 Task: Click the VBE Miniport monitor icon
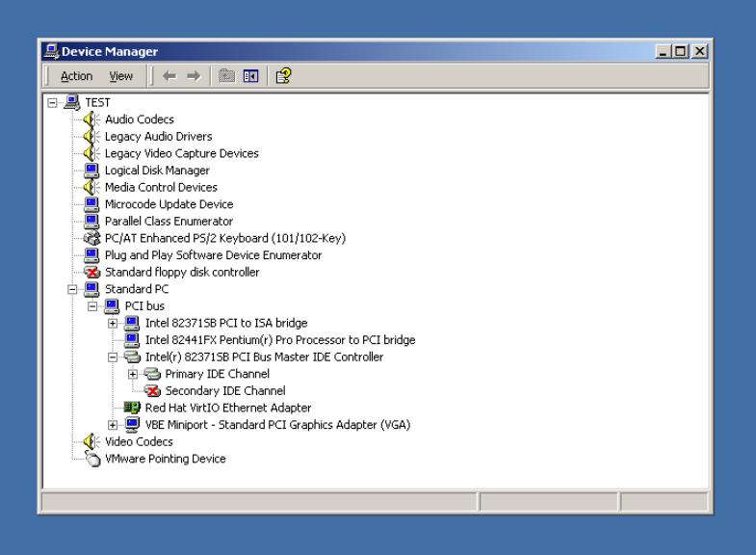click(x=132, y=424)
